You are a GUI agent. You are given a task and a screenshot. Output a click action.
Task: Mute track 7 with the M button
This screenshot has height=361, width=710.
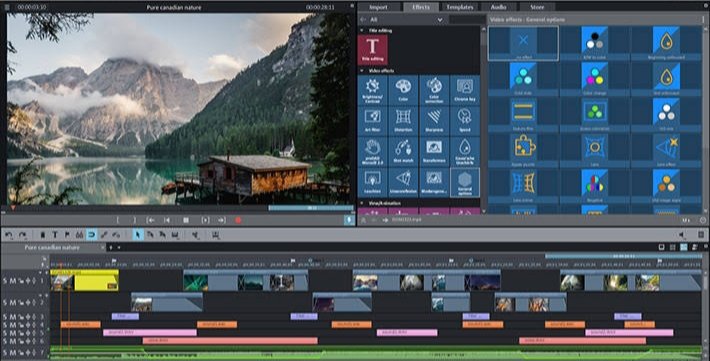(13, 352)
